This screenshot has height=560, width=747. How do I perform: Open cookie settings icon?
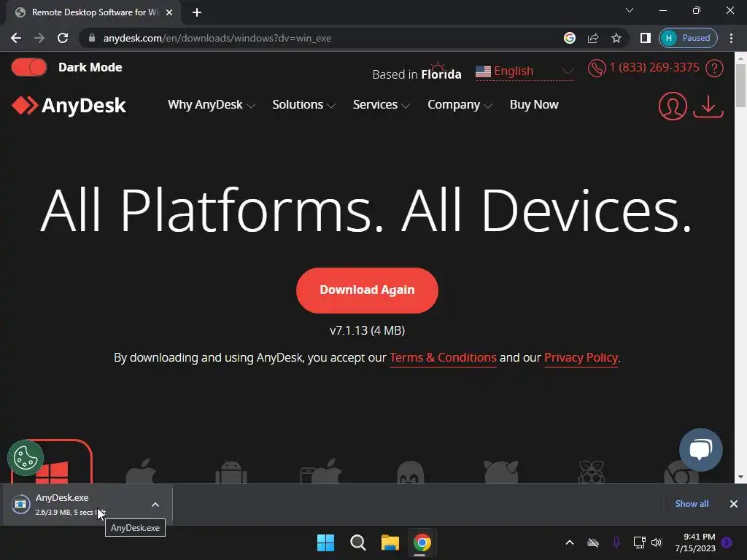pos(26,458)
